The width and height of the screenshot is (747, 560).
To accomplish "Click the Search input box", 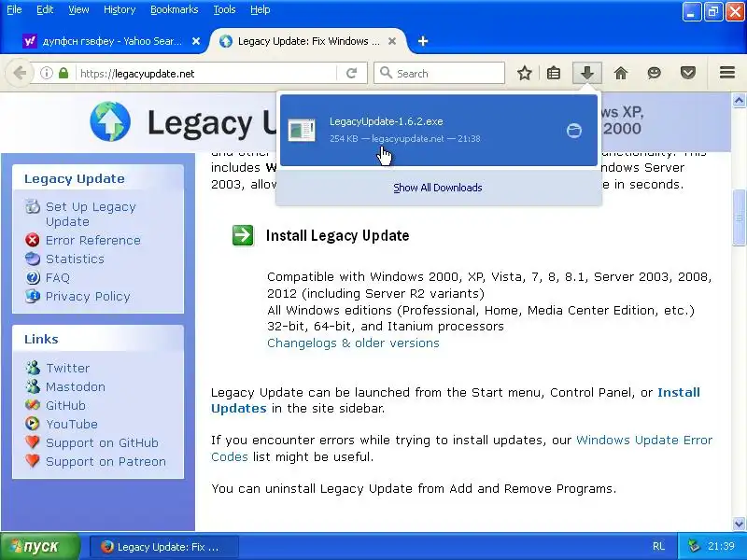I will (x=439, y=74).
